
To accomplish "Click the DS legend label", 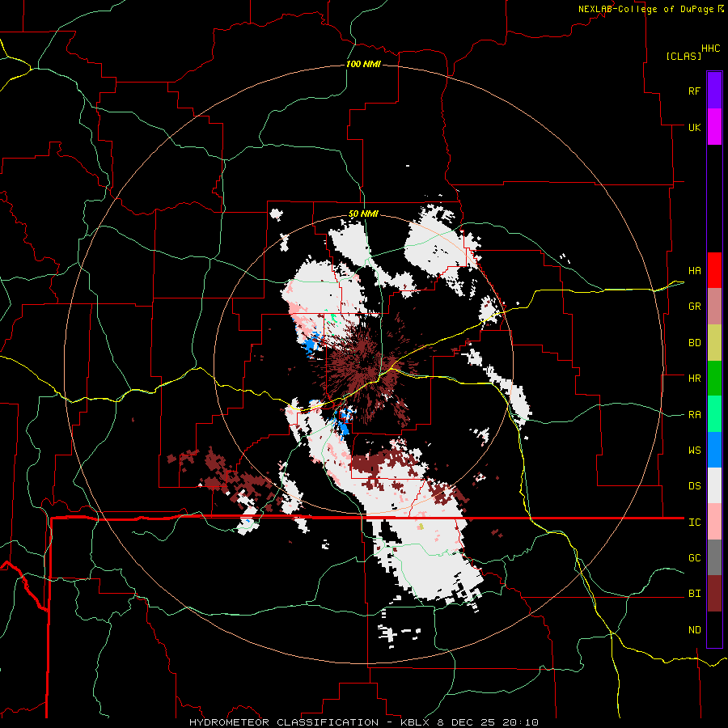I will coord(694,486).
